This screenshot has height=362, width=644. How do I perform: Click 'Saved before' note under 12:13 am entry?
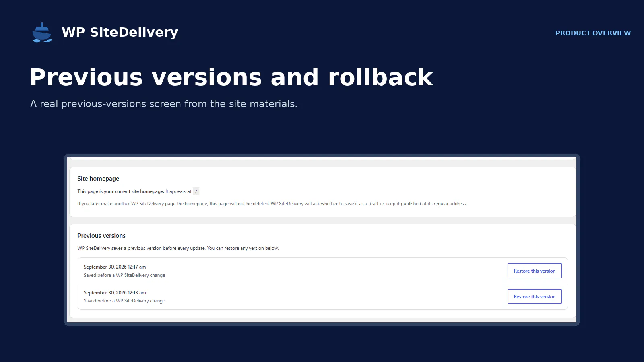124,301
